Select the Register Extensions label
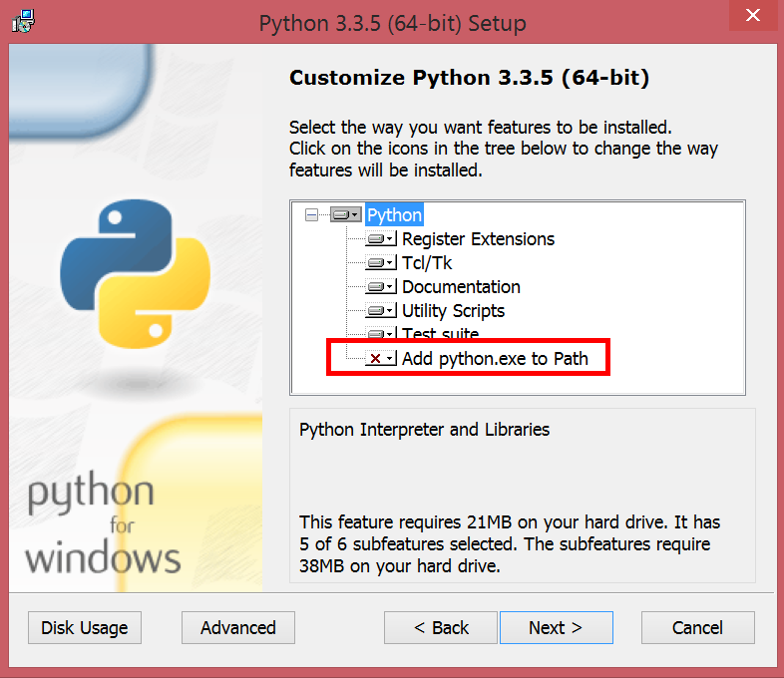Image resolution: width=784 pixels, height=678 pixels. pos(478,239)
